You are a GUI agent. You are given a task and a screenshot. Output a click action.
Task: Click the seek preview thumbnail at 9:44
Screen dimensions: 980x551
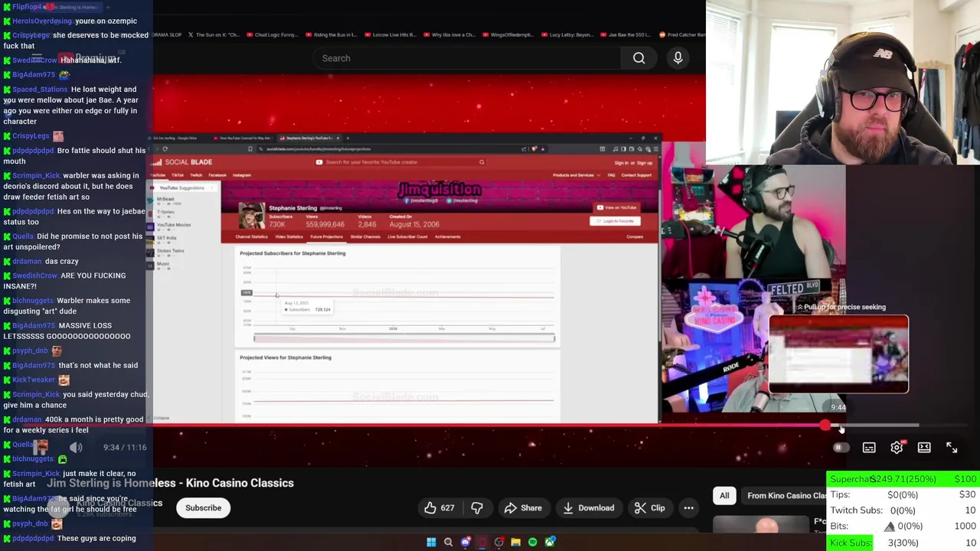coord(838,354)
